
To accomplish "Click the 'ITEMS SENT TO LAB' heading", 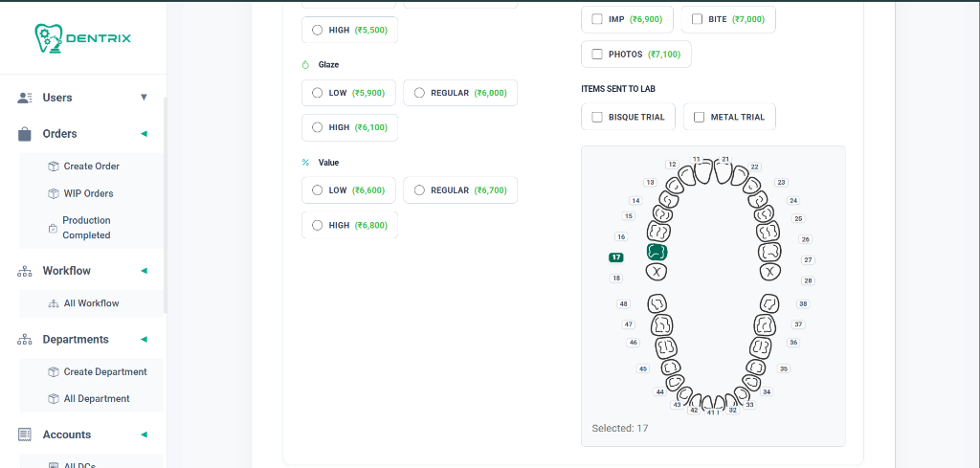I will [x=618, y=89].
